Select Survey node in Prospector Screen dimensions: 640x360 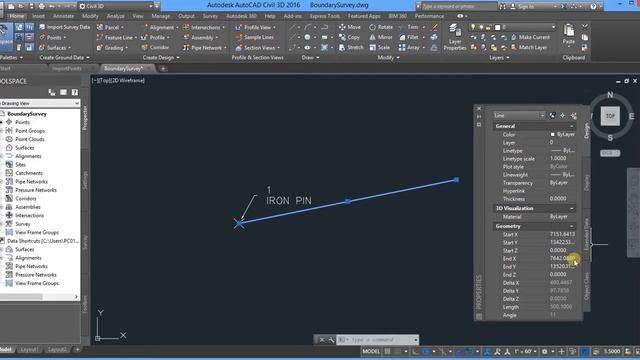[23, 224]
